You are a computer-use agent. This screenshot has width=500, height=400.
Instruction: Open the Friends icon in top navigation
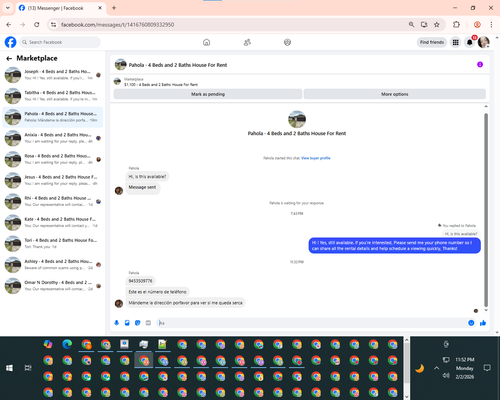[247, 42]
